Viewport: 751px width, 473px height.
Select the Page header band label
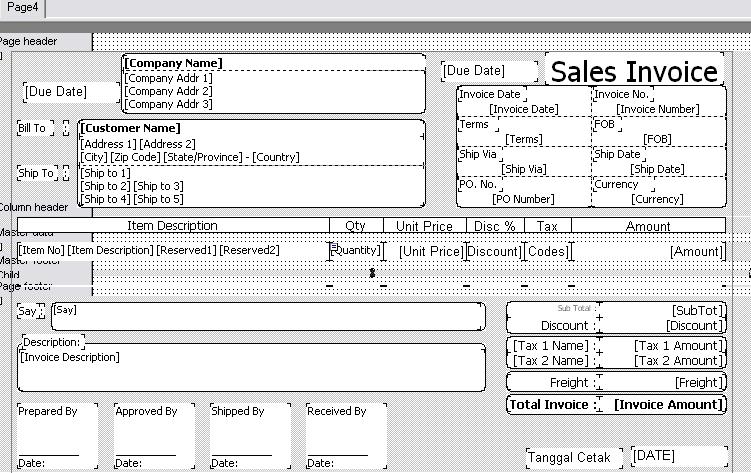pos(30,41)
